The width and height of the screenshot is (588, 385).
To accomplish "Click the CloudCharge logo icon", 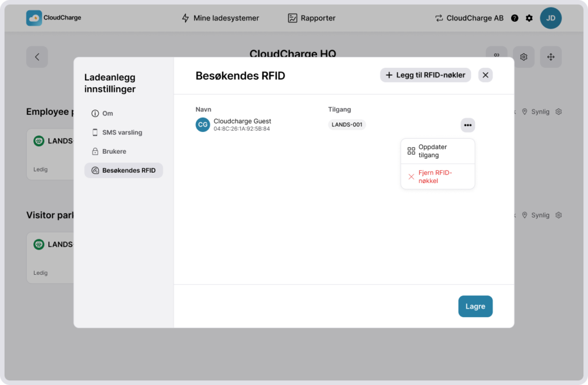I will pyautogui.click(x=34, y=18).
